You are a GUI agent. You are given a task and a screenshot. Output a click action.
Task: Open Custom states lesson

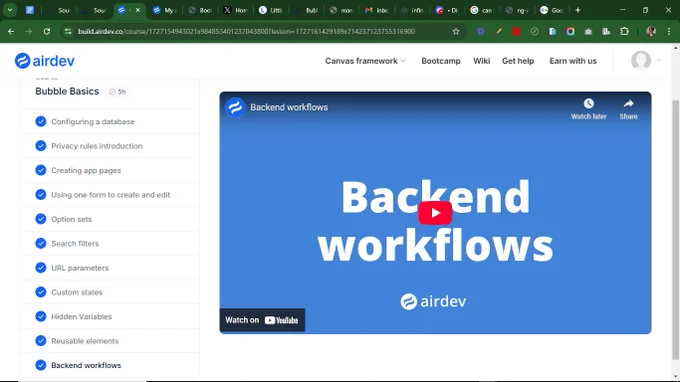(x=77, y=292)
